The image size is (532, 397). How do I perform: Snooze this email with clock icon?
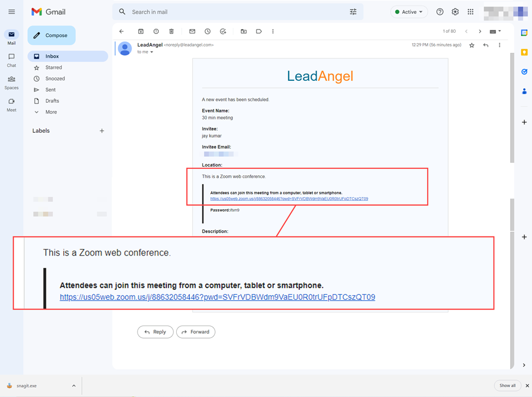click(x=207, y=31)
